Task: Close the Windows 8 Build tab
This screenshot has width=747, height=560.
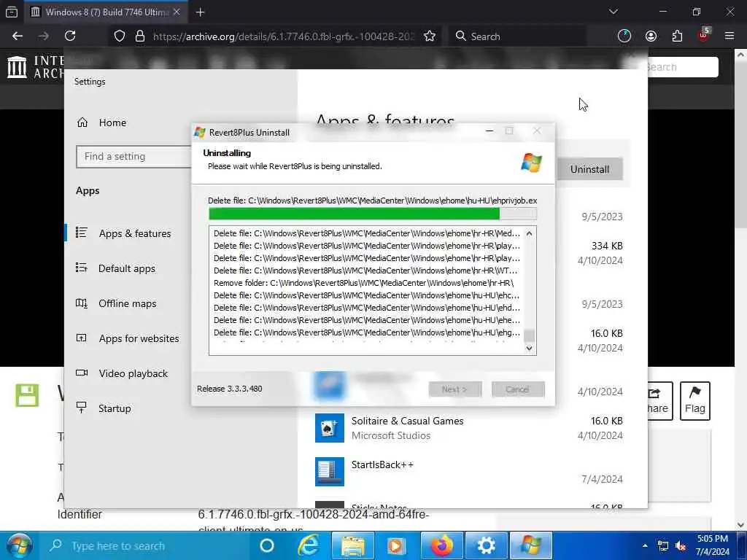Action: pyautogui.click(x=177, y=12)
